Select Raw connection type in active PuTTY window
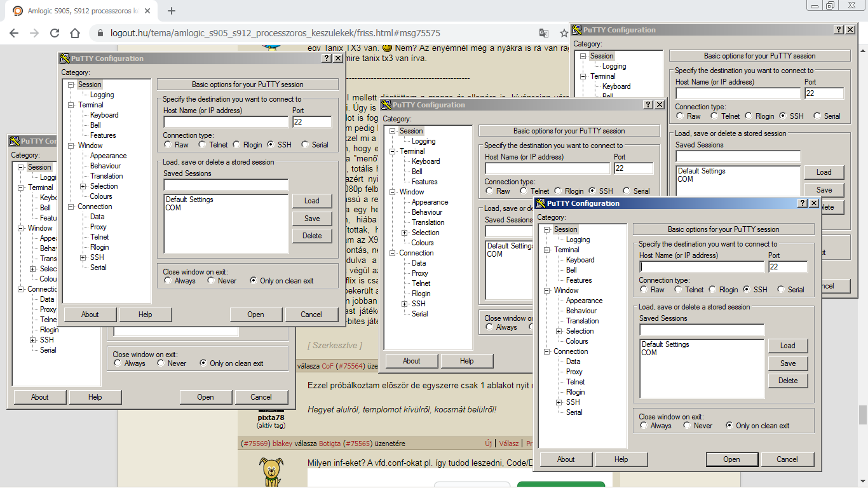Screen dimensions: 868x488 pyautogui.click(x=644, y=290)
